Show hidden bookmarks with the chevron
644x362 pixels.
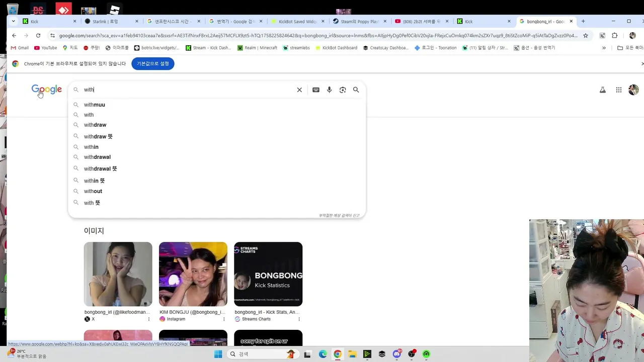(x=604, y=48)
